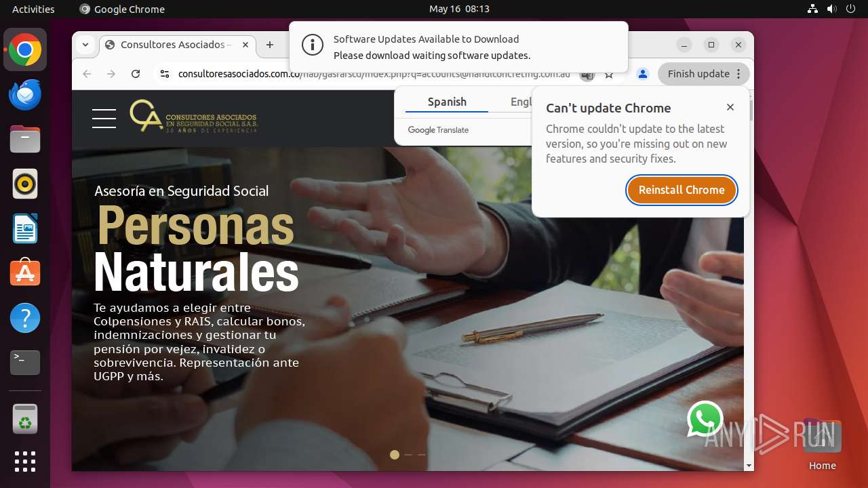Click the Translate page icon
Viewport: 868px width, 488px height.
[x=587, y=75]
